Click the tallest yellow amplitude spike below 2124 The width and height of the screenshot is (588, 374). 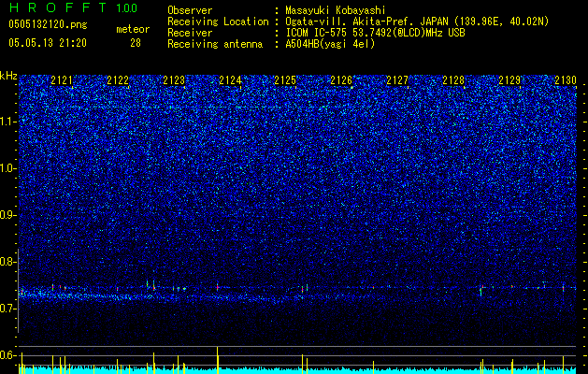218,360
